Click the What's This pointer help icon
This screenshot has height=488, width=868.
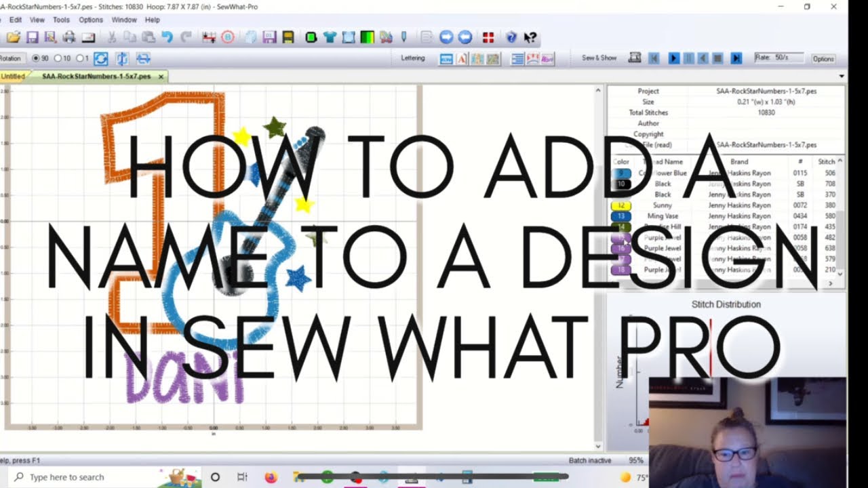(530, 37)
